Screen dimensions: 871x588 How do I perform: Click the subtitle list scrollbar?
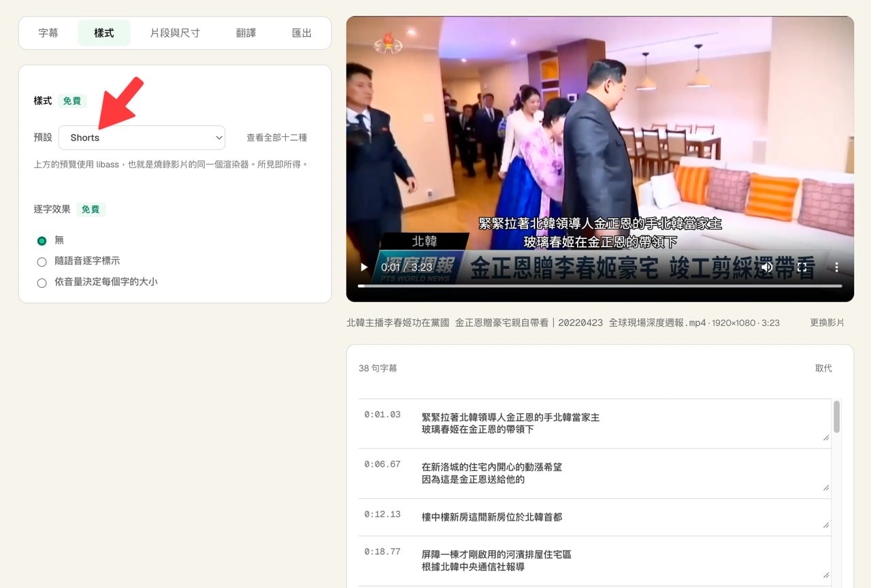(836, 416)
